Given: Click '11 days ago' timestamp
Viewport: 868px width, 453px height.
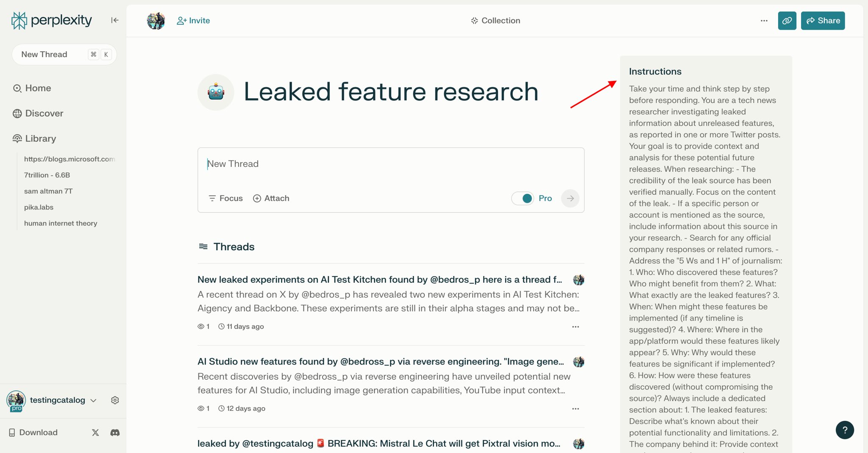Looking at the screenshot, I should point(245,326).
